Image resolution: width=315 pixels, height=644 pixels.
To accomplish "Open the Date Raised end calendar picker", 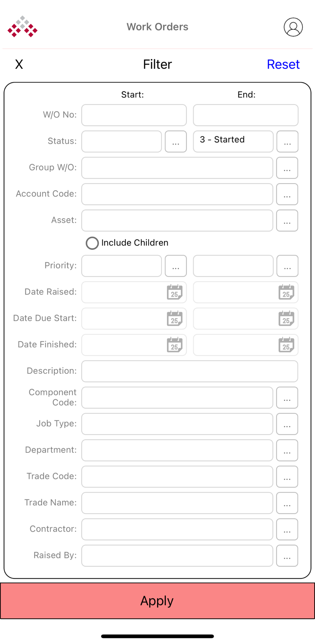I will point(286,292).
